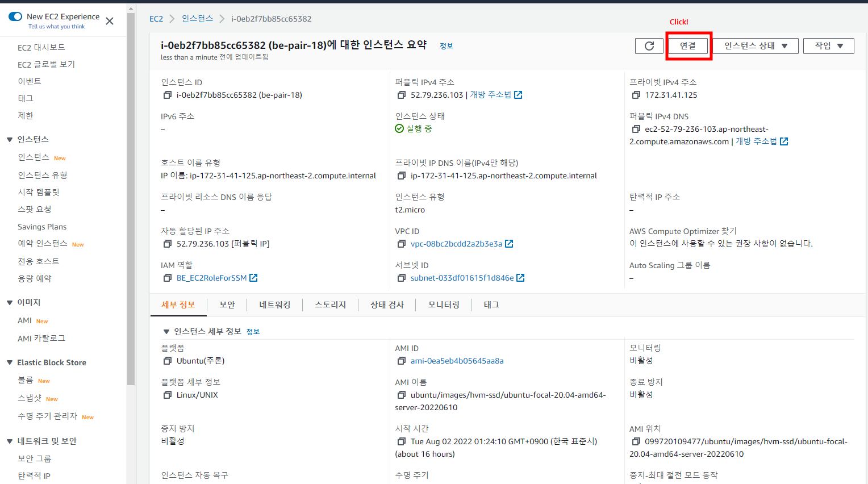Viewport: 868px width, 484px height.
Task: Copy the auto-assigned IP 52.79.236.103 [퍼블릭 IP]
Action: pos(168,244)
